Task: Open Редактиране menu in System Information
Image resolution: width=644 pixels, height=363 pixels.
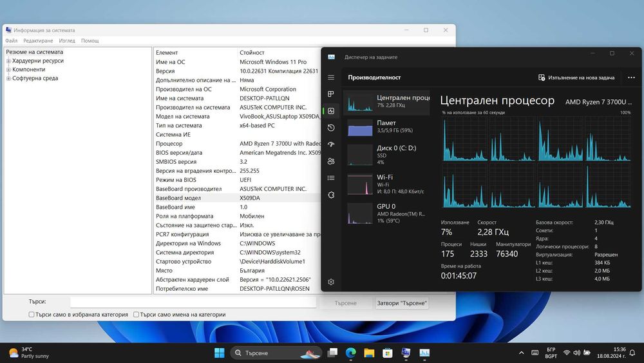Action: [38, 41]
